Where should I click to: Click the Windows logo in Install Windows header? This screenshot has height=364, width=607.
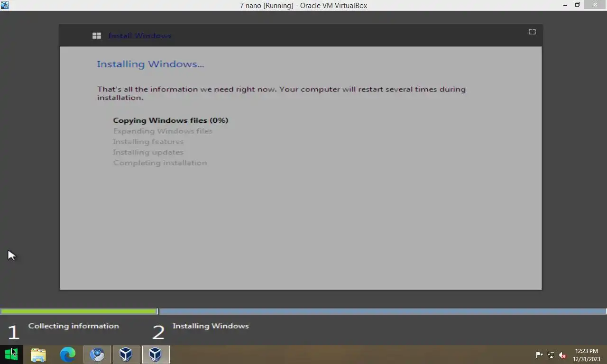(x=97, y=36)
